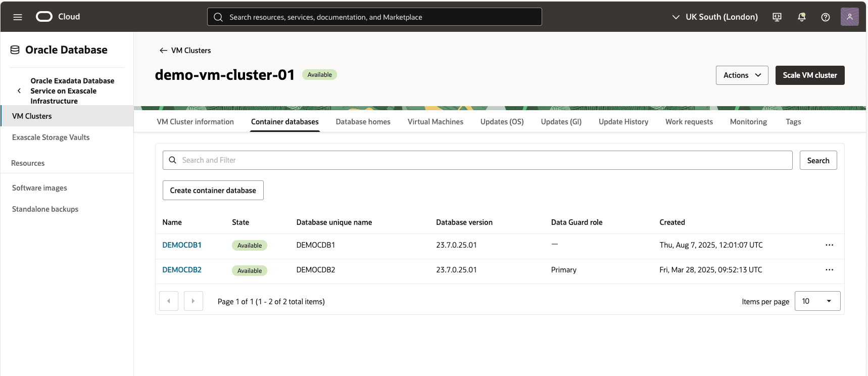Open the DEMOCDB2 database link
Viewport: 868px width, 376px height.
click(x=182, y=270)
